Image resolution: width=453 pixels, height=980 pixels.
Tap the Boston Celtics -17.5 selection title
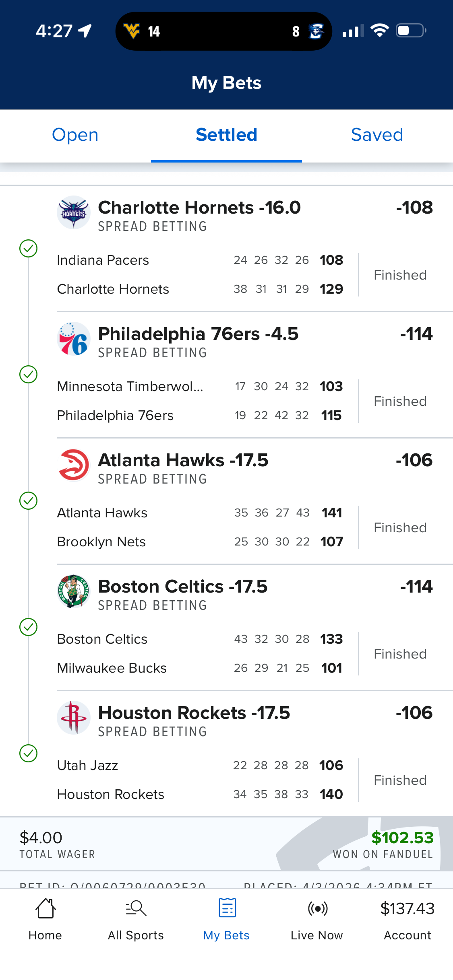click(183, 587)
